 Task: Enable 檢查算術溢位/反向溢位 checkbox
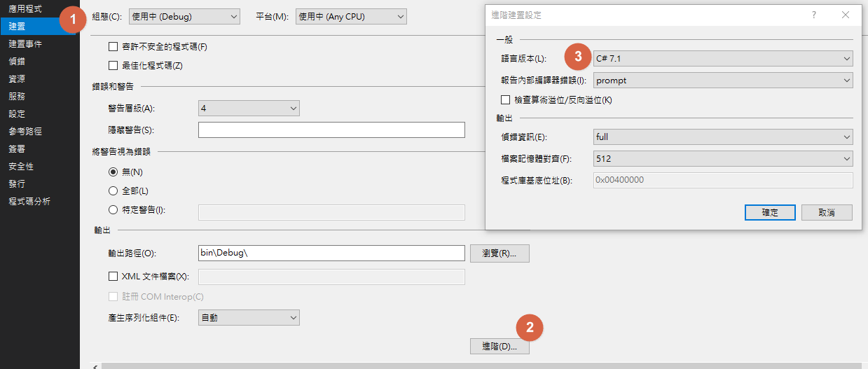(x=506, y=100)
